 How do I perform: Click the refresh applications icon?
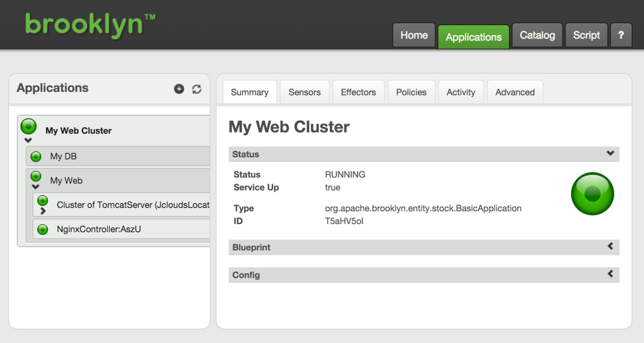coord(196,89)
